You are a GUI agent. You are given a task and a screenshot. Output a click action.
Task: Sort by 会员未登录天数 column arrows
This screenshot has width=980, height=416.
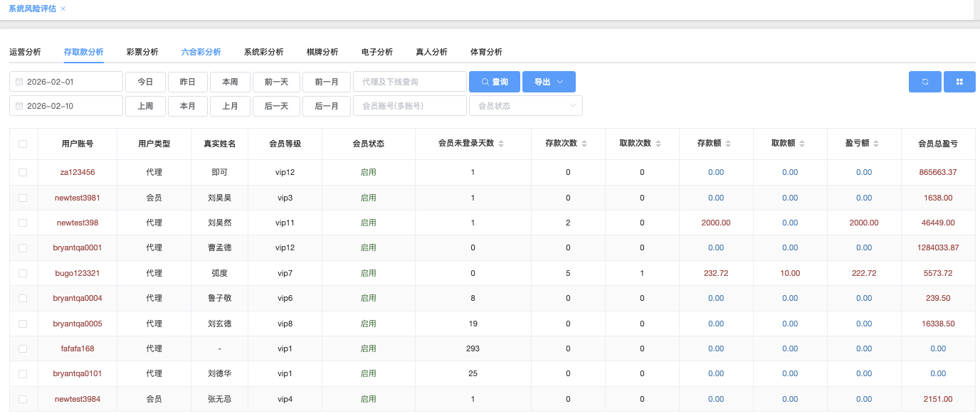click(501, 144)
